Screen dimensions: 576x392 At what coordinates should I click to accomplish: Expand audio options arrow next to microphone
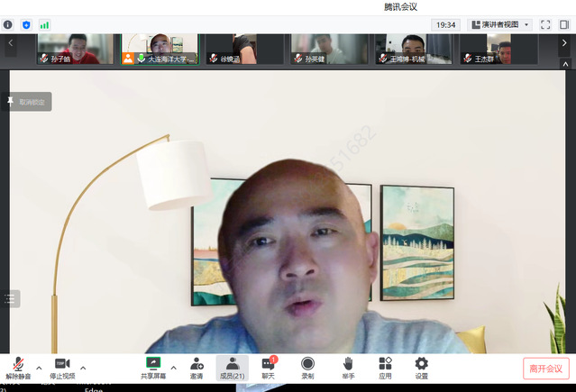[39, 368]
